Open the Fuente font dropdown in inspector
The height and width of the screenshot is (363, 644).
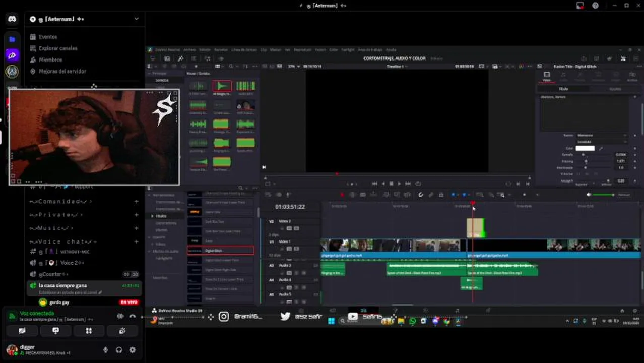click(x=602, y=135)
